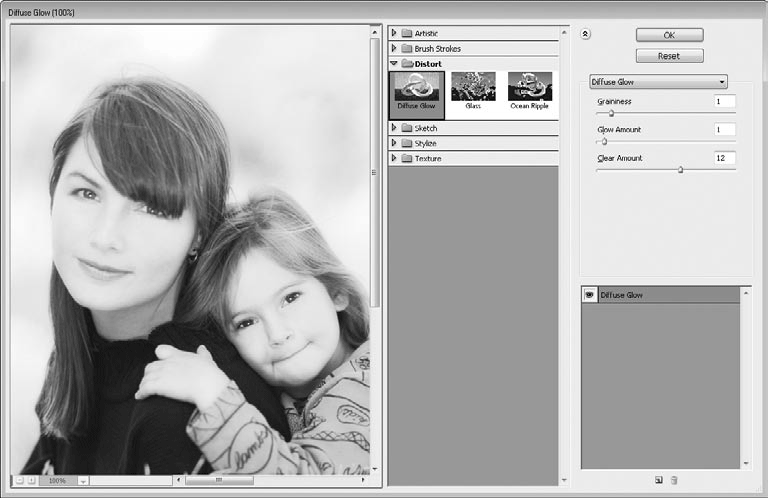The image size is (768, 498).
Task: Open the 100% zoom level dropdown
Action: [83, 481]
